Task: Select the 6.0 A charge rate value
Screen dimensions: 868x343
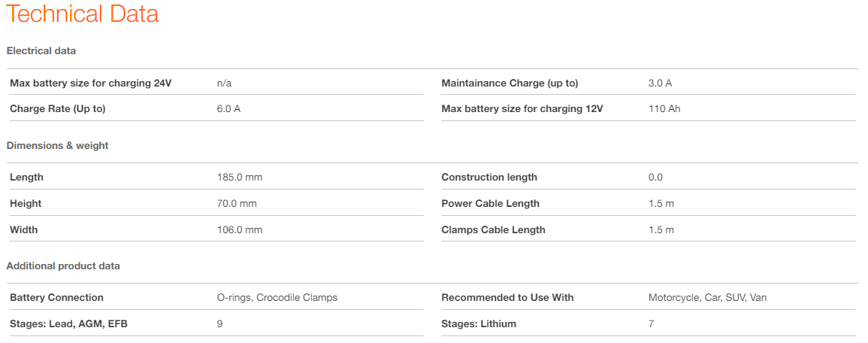Action: coord(228,109)
